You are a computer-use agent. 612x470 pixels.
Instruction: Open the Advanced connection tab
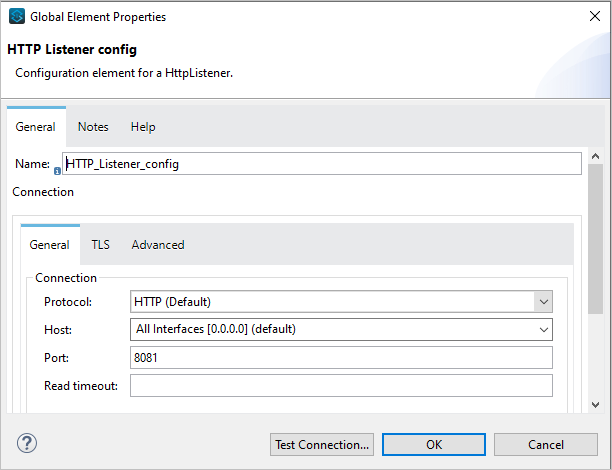pos(158,244)
